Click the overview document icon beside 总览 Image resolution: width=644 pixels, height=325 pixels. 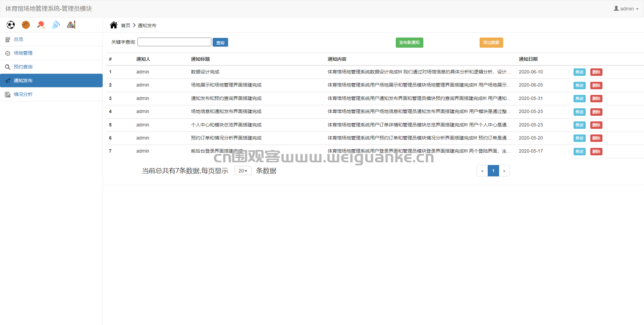tap(8, 40)
